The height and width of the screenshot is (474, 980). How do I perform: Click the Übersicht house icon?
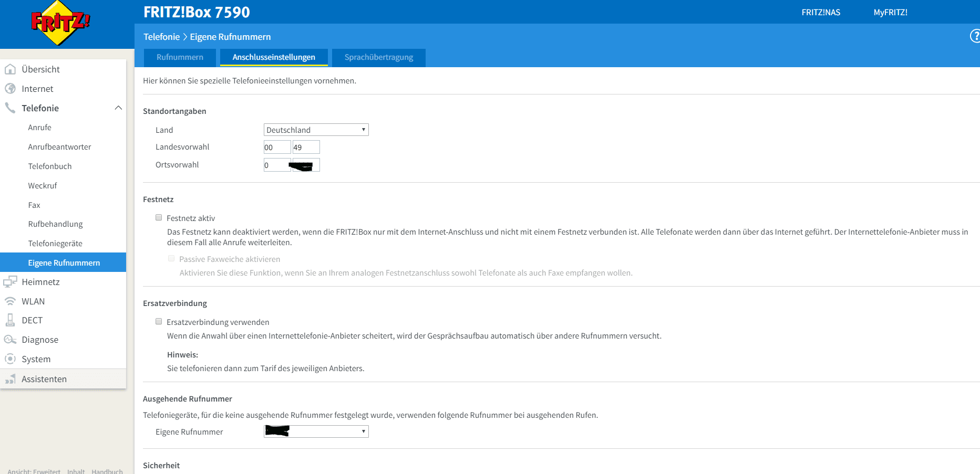[x=10, y=69]
